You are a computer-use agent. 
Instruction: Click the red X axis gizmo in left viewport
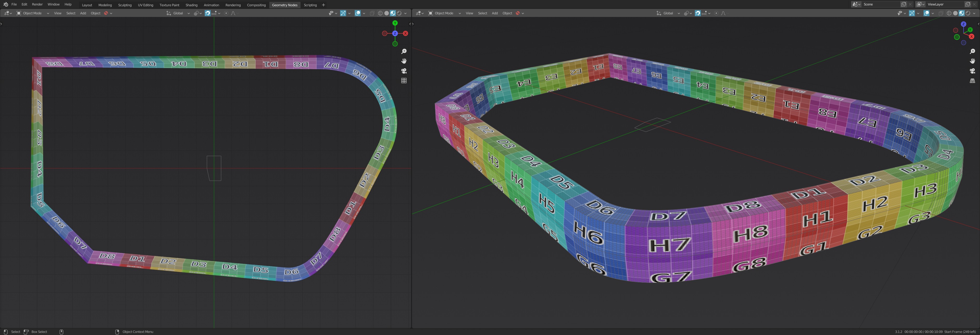coord(405,33)
